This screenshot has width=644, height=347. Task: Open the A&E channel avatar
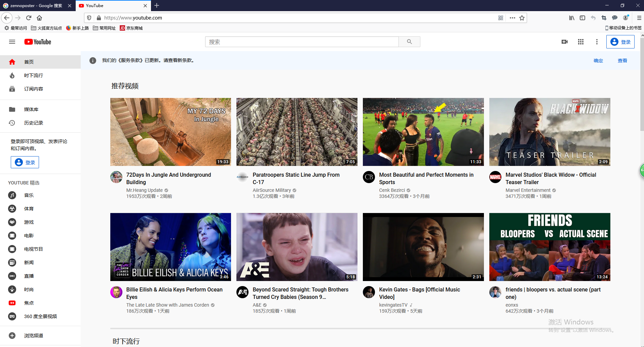[x=242, y=292]
